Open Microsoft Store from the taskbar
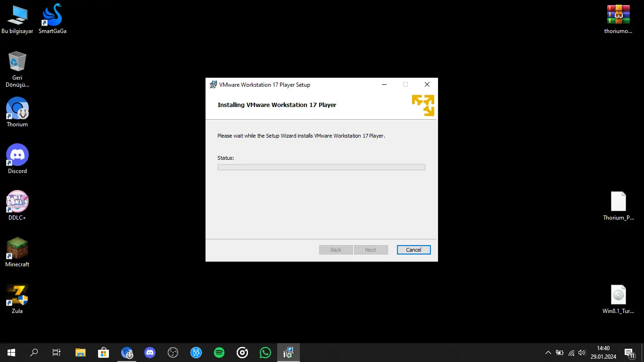Image resolution: width=644 pixels, height=362 pixels. click(x=104, y=353)
